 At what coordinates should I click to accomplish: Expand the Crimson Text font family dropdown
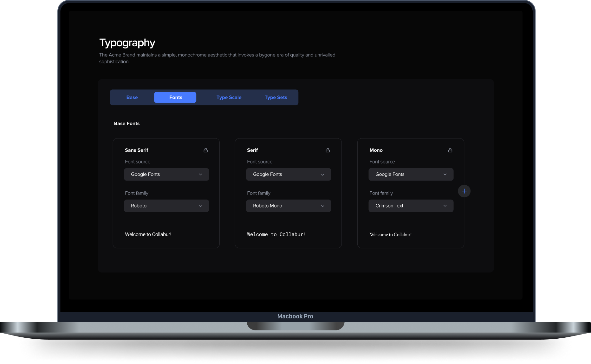tap(411, 206)
